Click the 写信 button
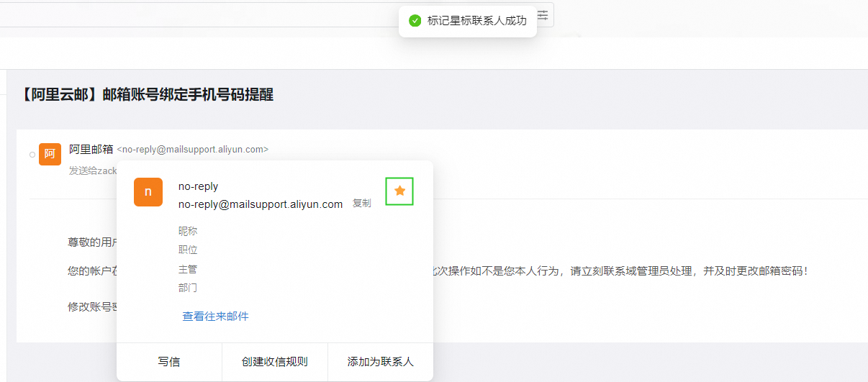This screenshot has height=382, width=868. (169, 362)
